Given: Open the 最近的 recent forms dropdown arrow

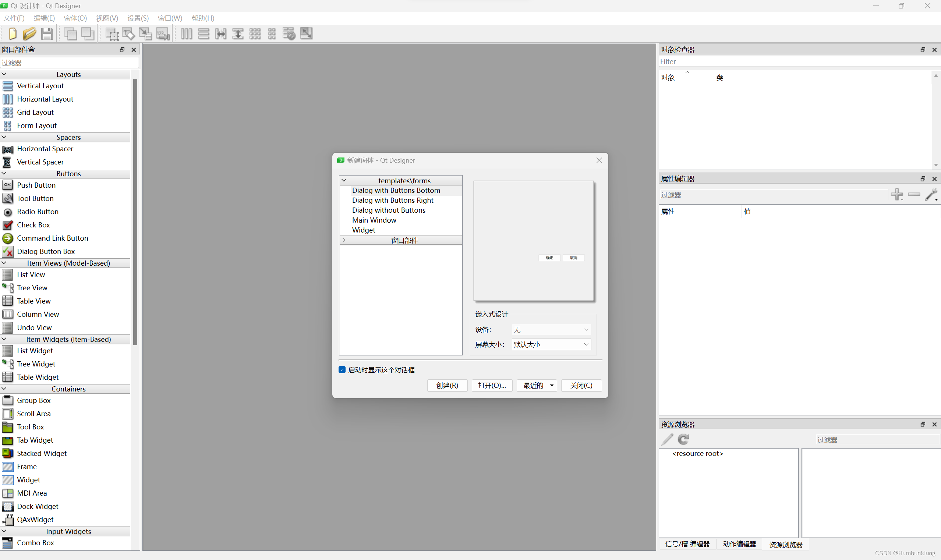Looking at the screenshot, I should 552,385.
